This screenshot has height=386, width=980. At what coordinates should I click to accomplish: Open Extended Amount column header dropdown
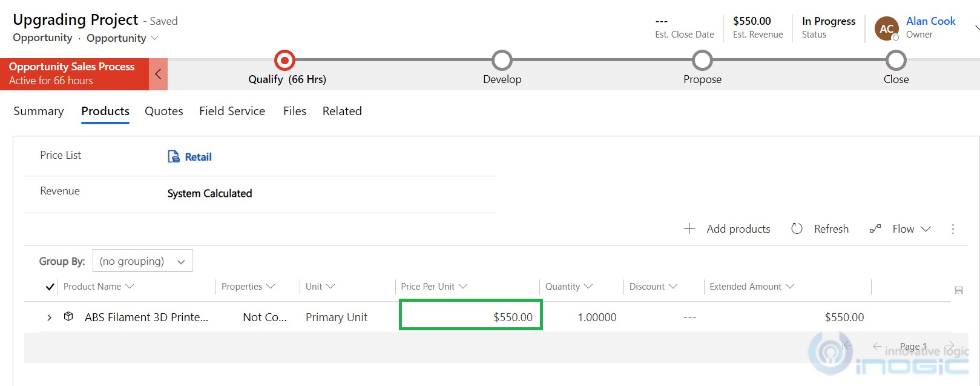click(789, 287)
